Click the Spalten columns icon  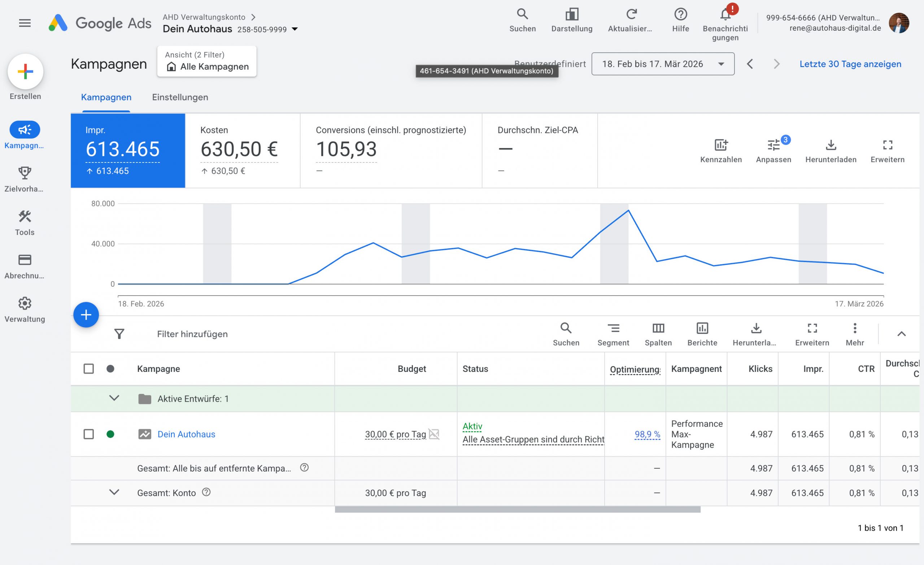pyautogui.click(x=658, y=329)
